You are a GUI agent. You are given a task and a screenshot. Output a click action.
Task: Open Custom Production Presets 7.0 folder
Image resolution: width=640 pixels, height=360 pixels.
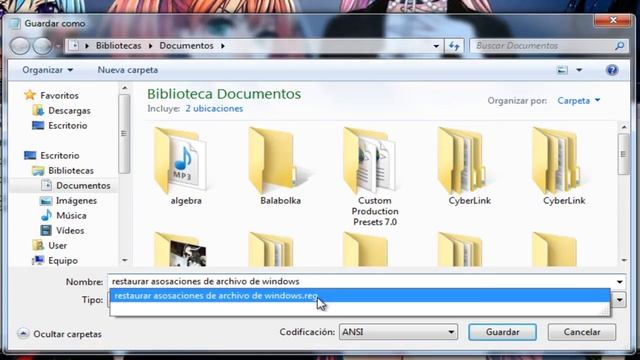tap(375, 176)
